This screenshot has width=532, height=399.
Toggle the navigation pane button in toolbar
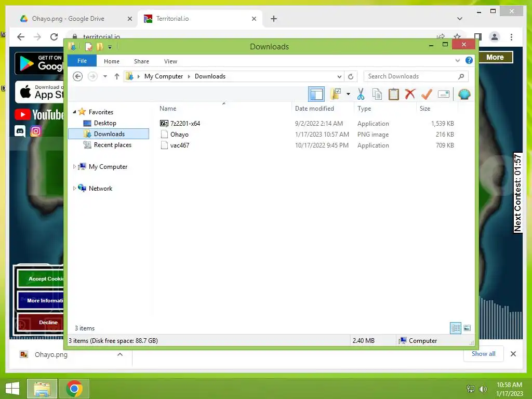[316, 95]
